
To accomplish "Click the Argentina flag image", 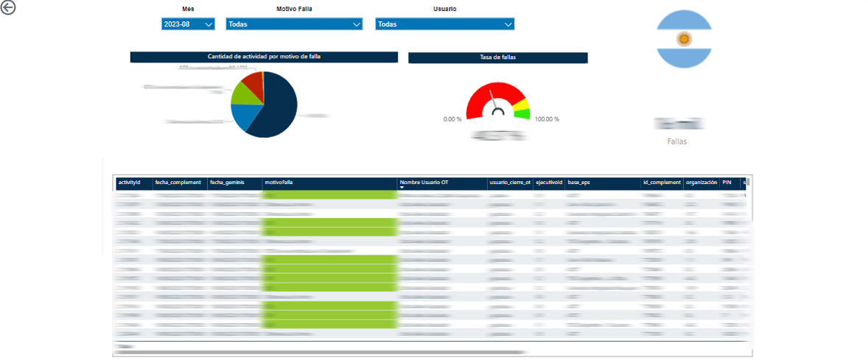I will pos(685,39).
